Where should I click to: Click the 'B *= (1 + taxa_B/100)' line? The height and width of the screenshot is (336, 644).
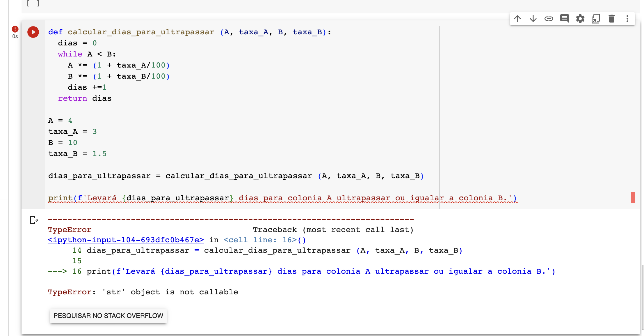(119, 76)
